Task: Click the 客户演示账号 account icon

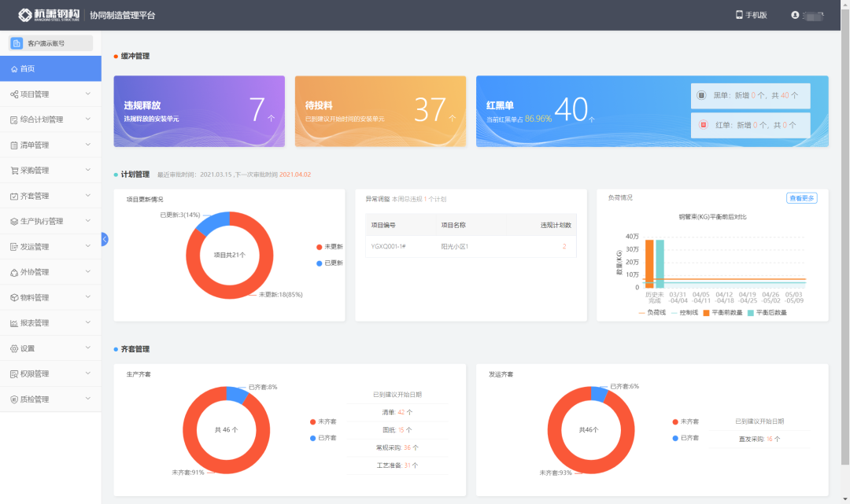Action: (17, 43)
